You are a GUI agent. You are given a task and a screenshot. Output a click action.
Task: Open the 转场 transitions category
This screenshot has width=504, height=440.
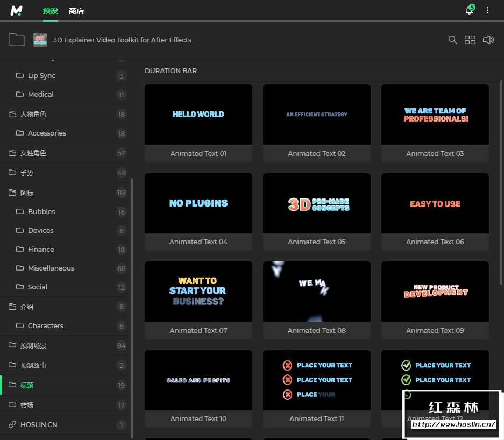(27, 405)
